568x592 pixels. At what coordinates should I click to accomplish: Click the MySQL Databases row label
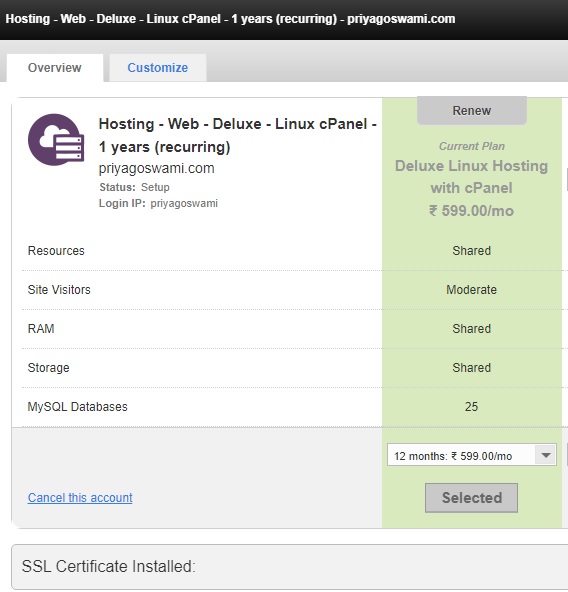pyautogui.click(x=78, y=407)
